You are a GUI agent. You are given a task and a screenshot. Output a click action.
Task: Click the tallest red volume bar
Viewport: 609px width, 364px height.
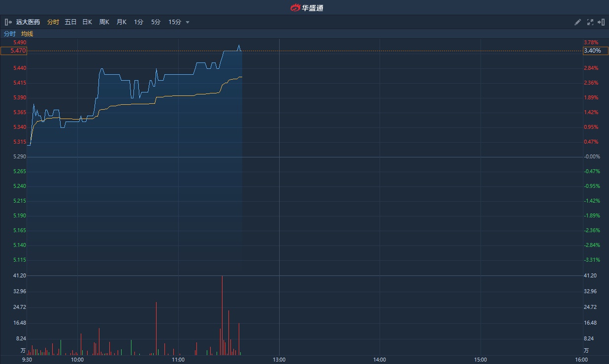point(222,315)
